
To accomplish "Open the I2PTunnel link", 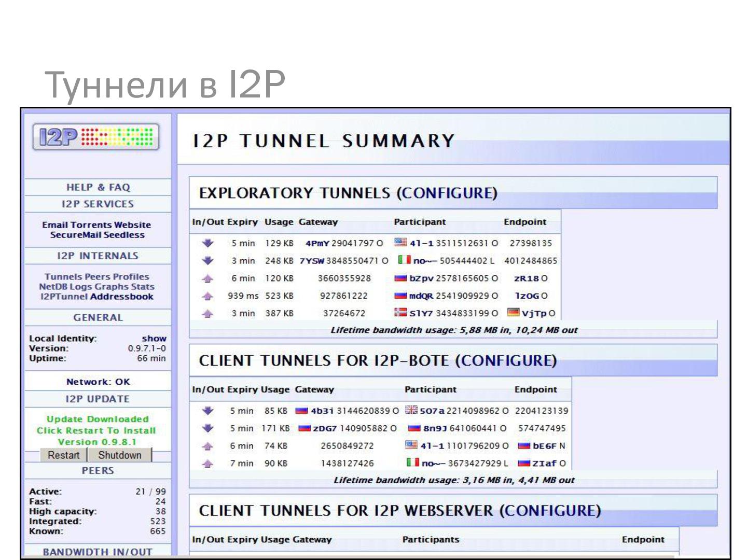I will [x=64, y=296].
